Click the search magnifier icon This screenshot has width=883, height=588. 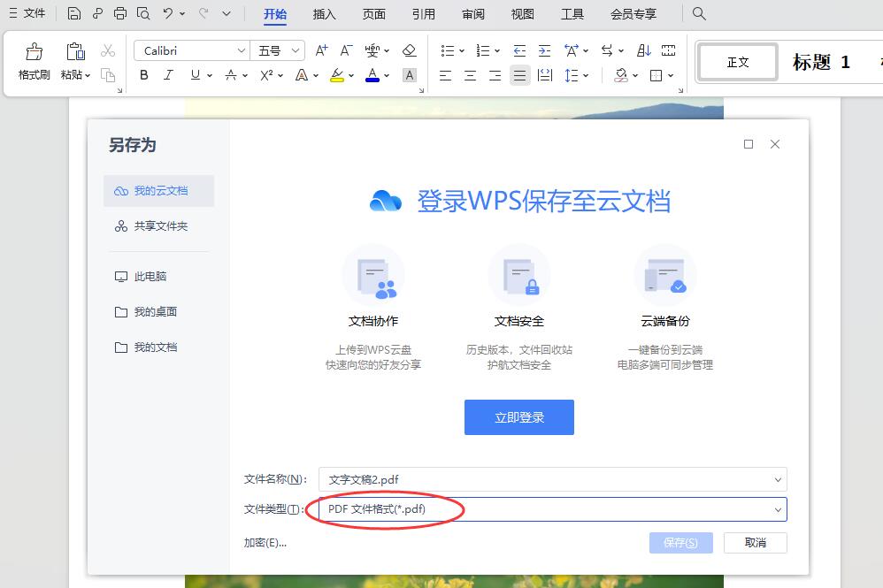point(699,13)
